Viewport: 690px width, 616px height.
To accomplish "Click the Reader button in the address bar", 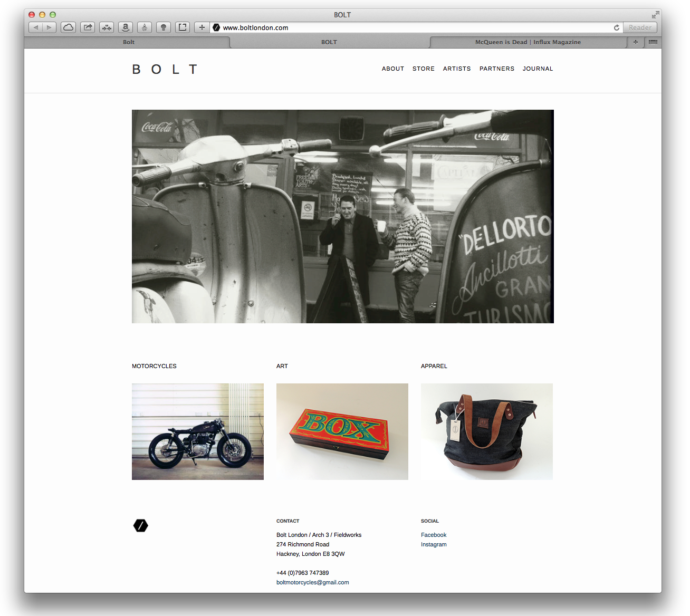I will pyautogui.click(x=640, y=27).
